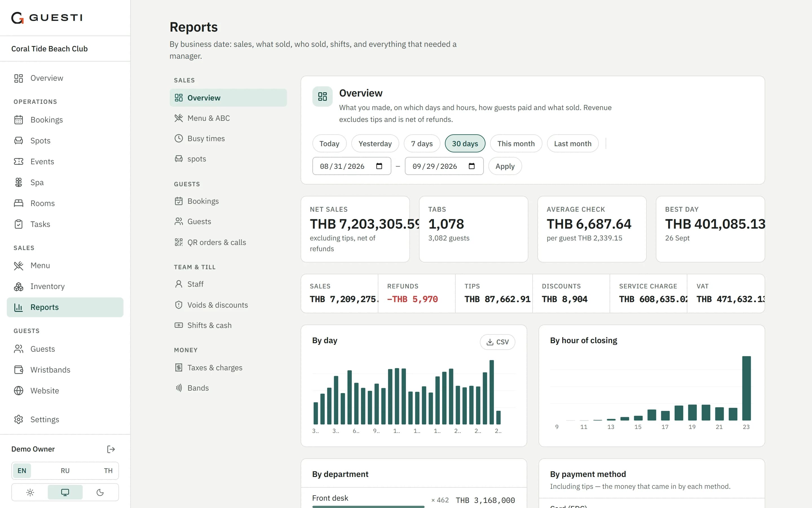Open calendar picker for end date
The height and width of the screenshot is (508, 812).
coord(471,166)
